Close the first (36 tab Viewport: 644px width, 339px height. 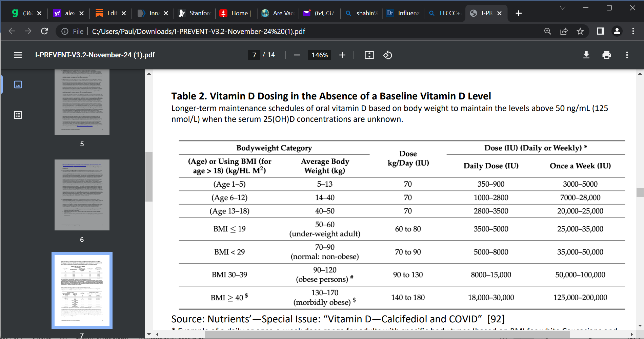tap(39, 13)
